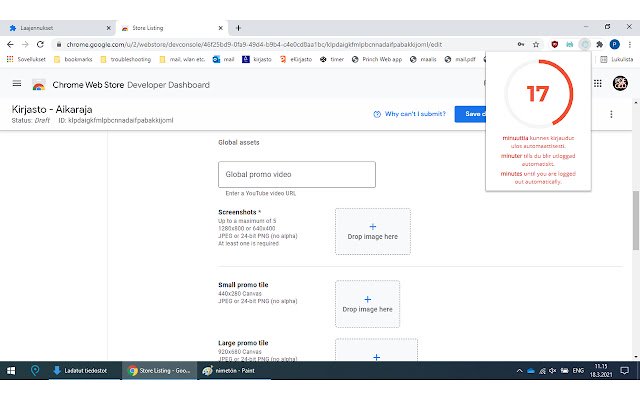Open the maalis bookmark
The height and width of the screenshot is (400, 640).
coord(423,59)
